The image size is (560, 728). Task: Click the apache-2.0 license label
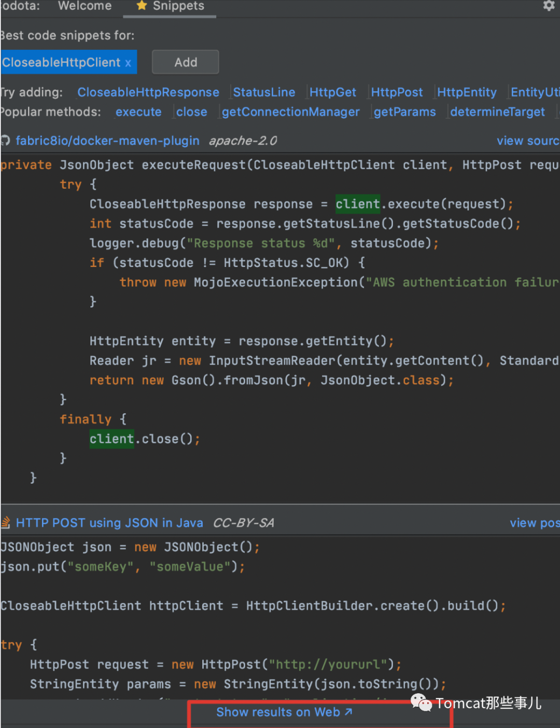243,141
